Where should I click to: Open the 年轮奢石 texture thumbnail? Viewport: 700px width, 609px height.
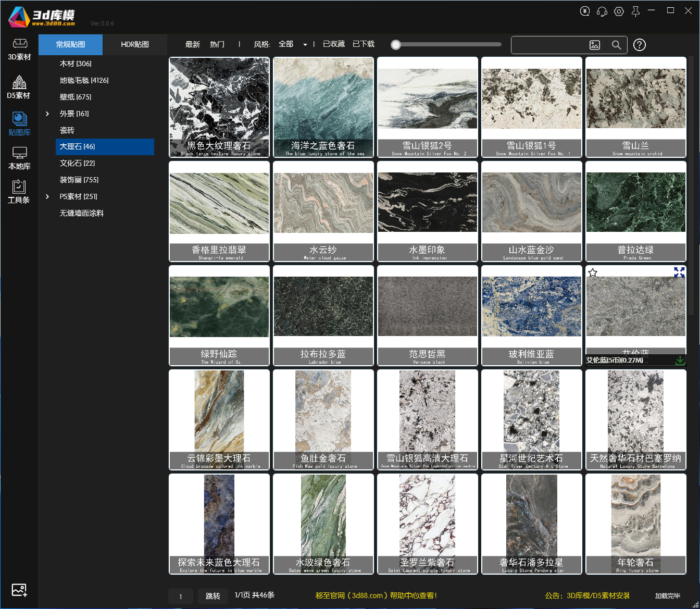(x=636, y=524)
